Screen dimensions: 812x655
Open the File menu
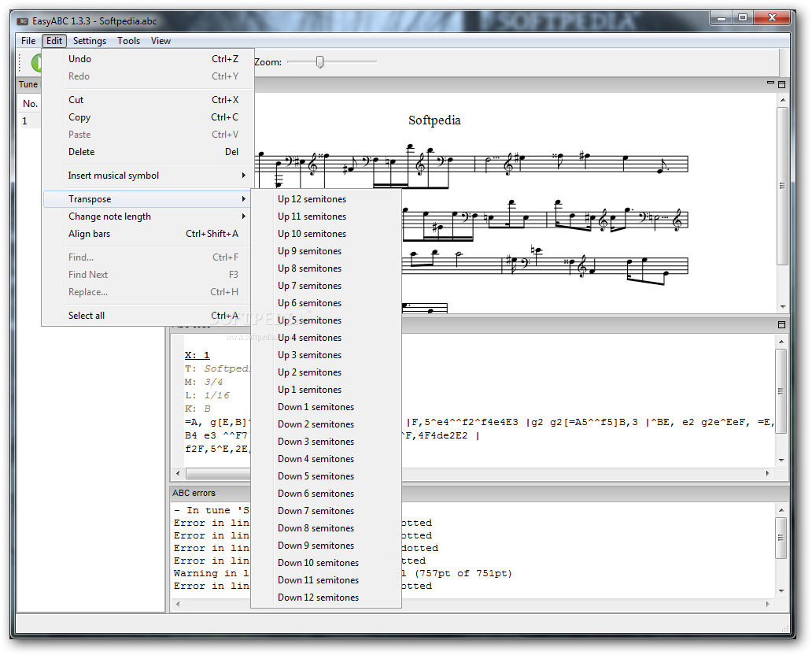pyautogui.click(x=28, y=41)
